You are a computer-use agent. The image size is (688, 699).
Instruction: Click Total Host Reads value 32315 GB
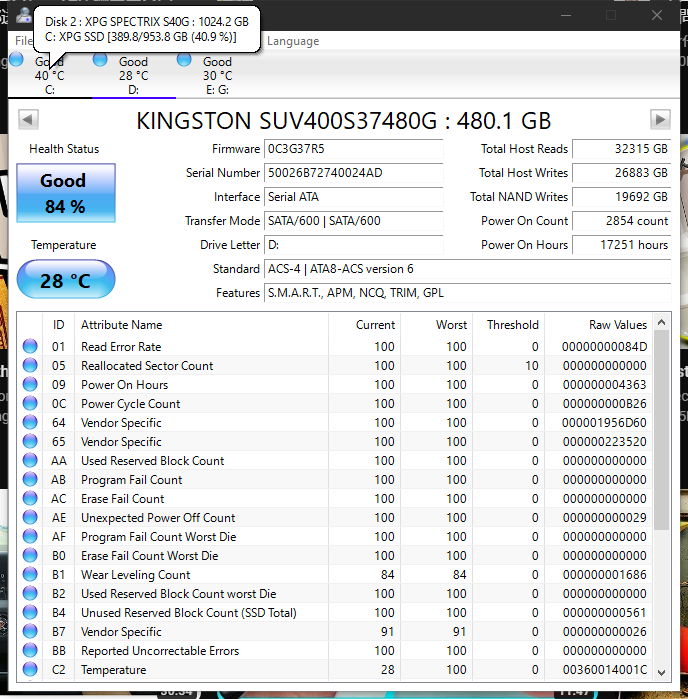[622, 149]
